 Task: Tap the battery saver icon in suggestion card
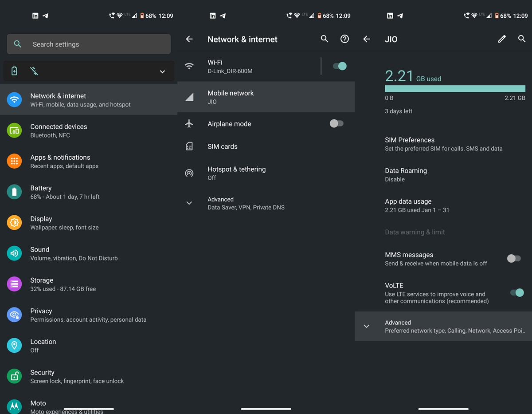[14, 71]
